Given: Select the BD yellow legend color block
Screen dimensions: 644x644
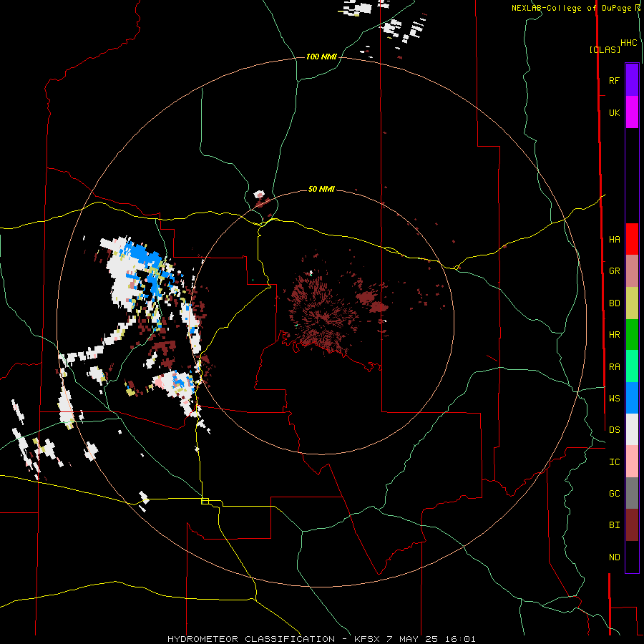Looking at the screenshot, I should pos(632,303).
